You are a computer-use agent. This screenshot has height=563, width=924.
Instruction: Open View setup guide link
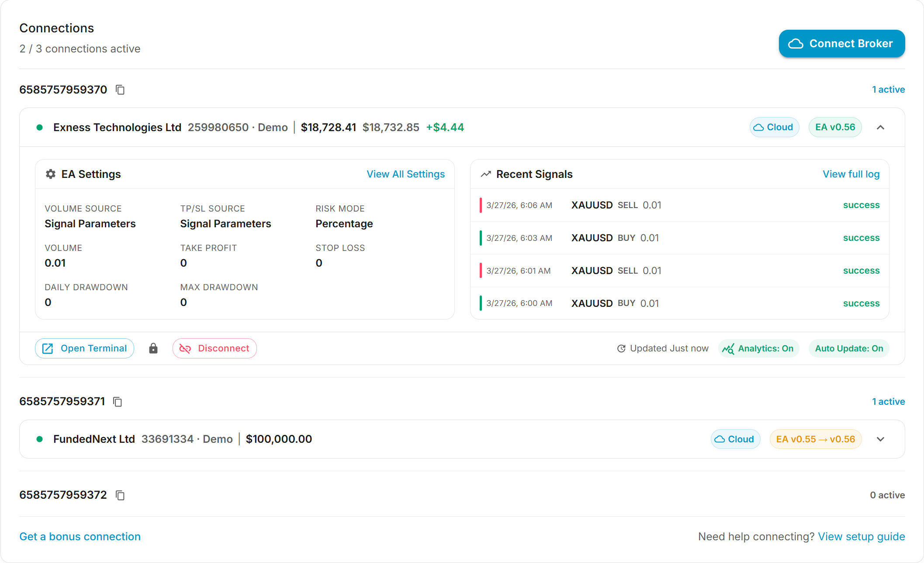862,536
